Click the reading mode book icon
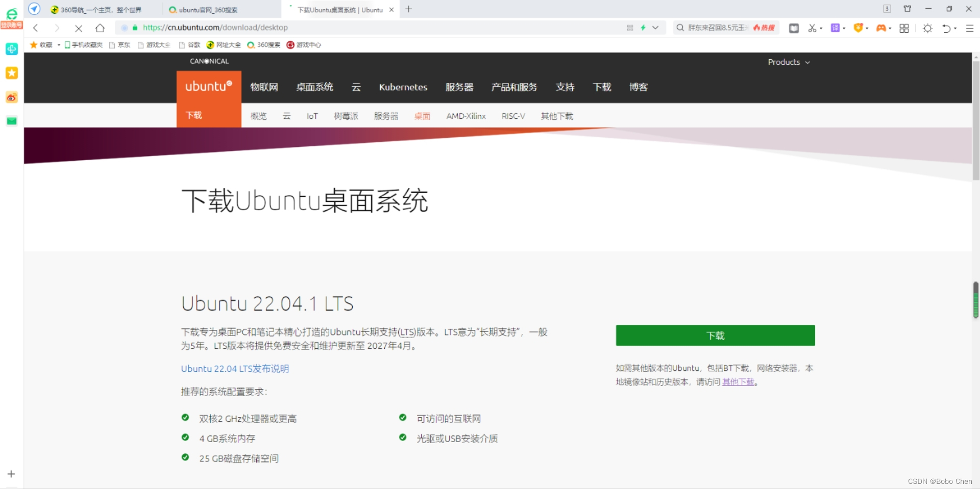The height and width of the screenshot is (489, 980). [x=794, y=28]
